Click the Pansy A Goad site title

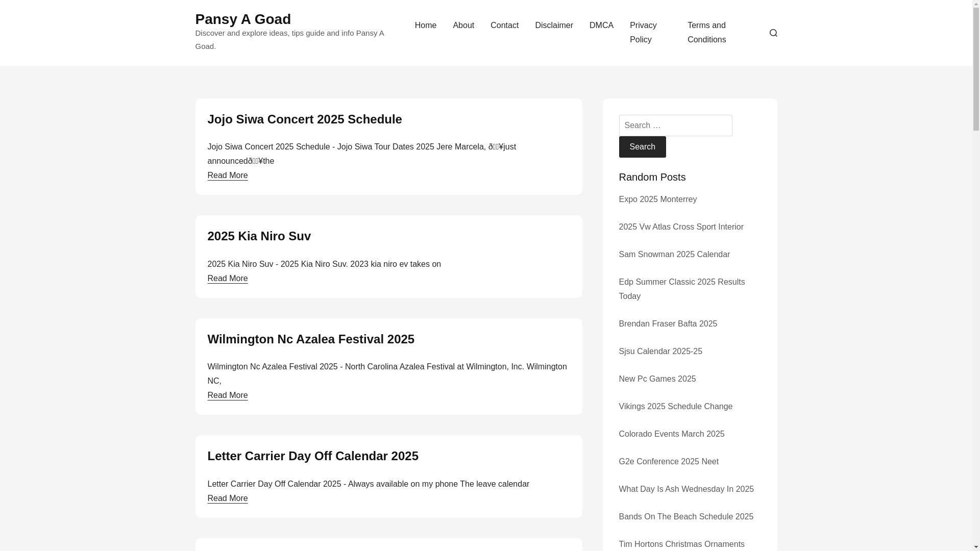coord(243,19)
